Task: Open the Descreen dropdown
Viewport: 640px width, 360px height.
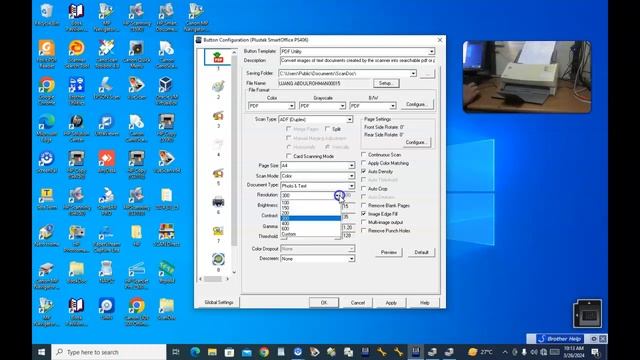Action: coord(351,259)
